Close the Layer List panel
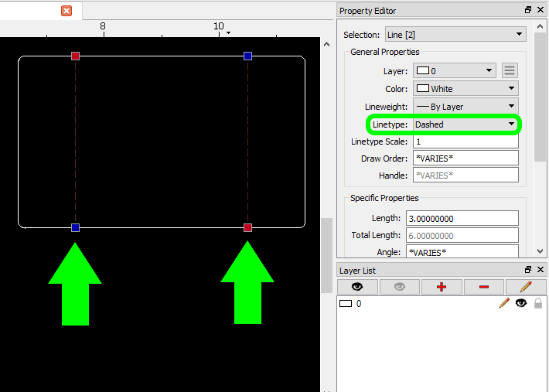549x392 pixels. click(540, 271)
